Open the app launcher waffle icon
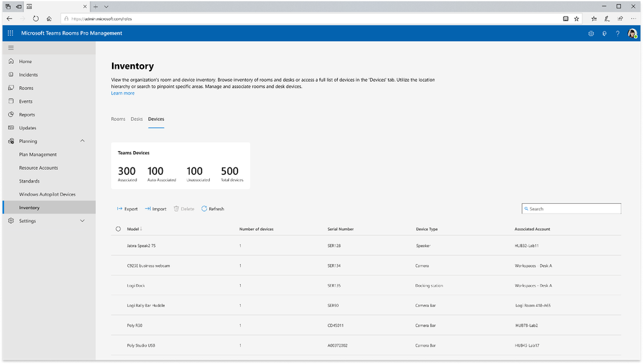 (11, 33)
